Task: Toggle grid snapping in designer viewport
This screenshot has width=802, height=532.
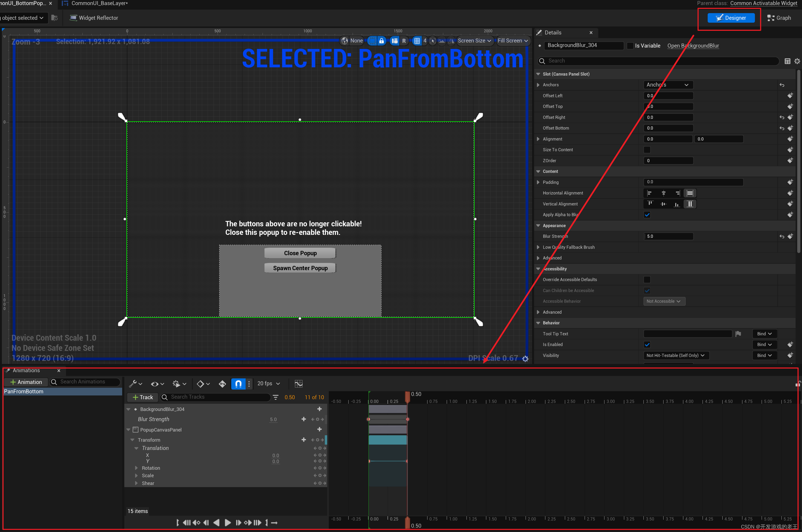Action: coord(417,41)
